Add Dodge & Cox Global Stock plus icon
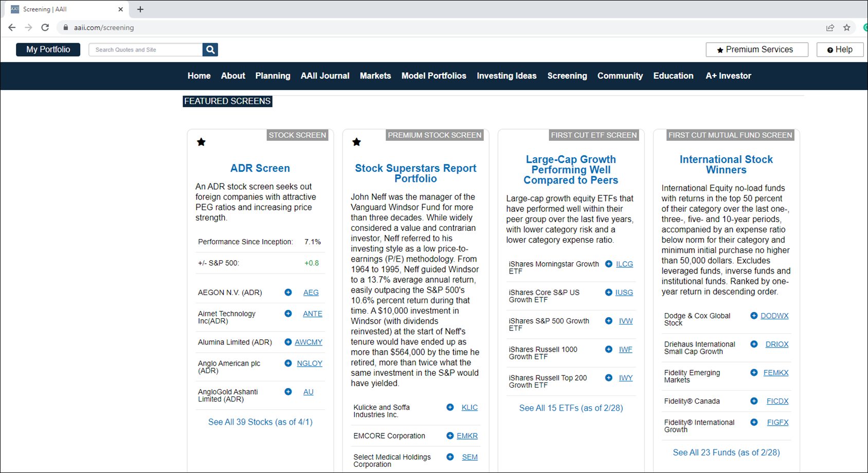 click(753, 316)
